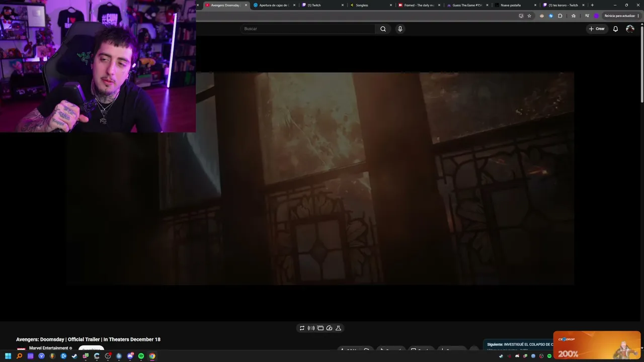Start voice search with the microphone icon
Screen dimensions: 644x362
coord(400,29)
